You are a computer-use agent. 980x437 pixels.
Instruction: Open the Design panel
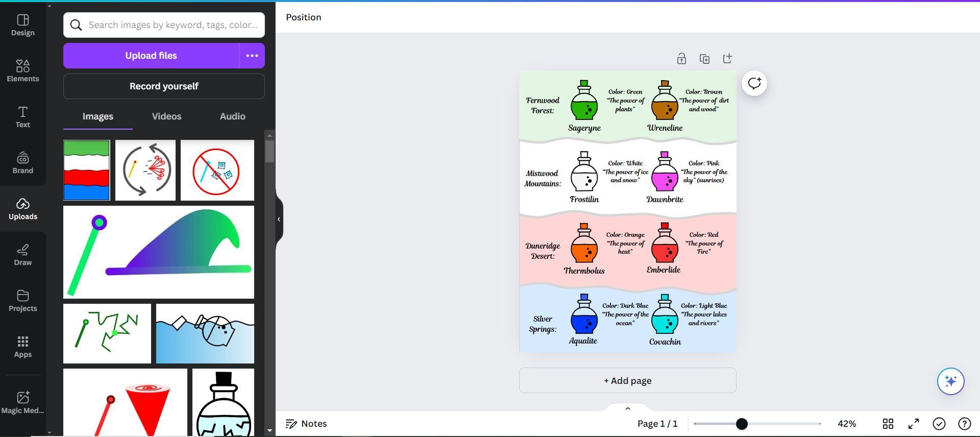(22, 25)
